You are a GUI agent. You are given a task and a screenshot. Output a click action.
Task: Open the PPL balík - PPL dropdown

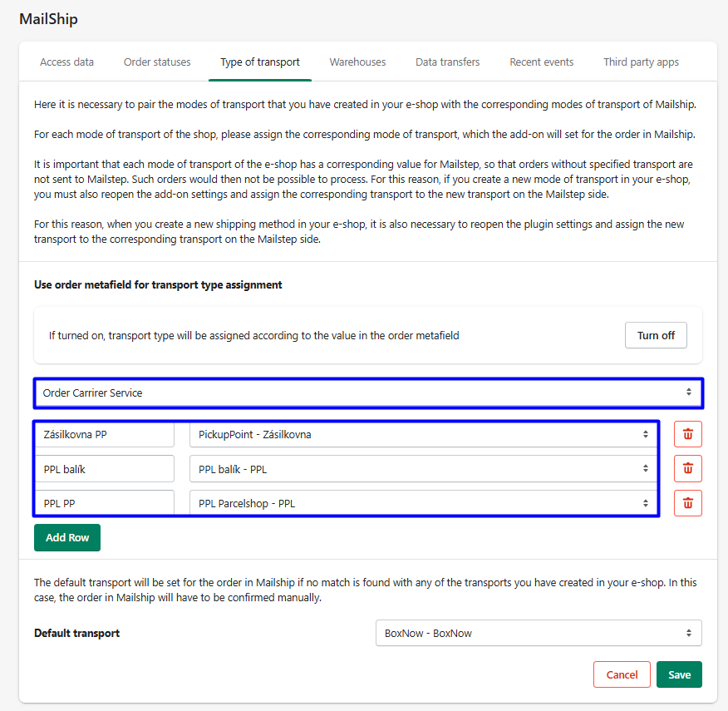423,469
